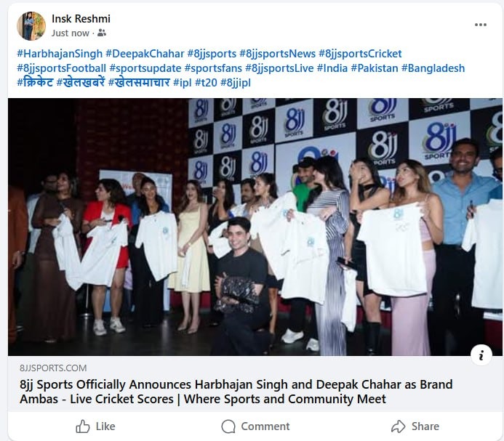Click the Like thumbs-up icon

pyautogui.click(x=83, y=426)
